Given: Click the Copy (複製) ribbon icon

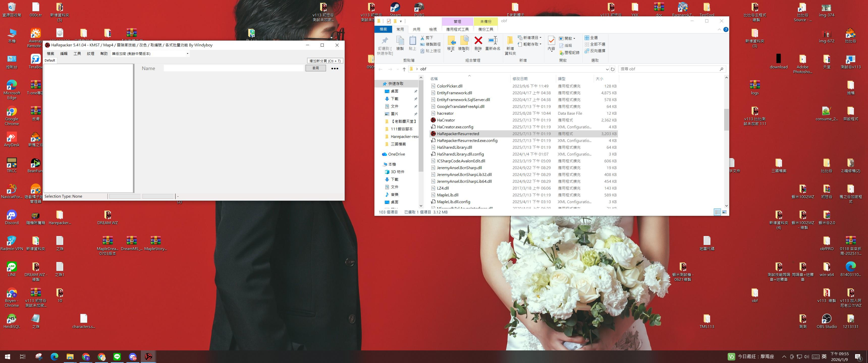Looking at the screenshot, I should 400,41.
